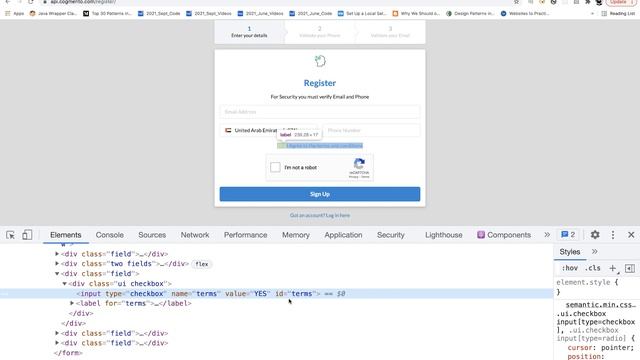Open the Top 30 Patterns bookmark
640x360 pixels.
click(x=107, y=13)
